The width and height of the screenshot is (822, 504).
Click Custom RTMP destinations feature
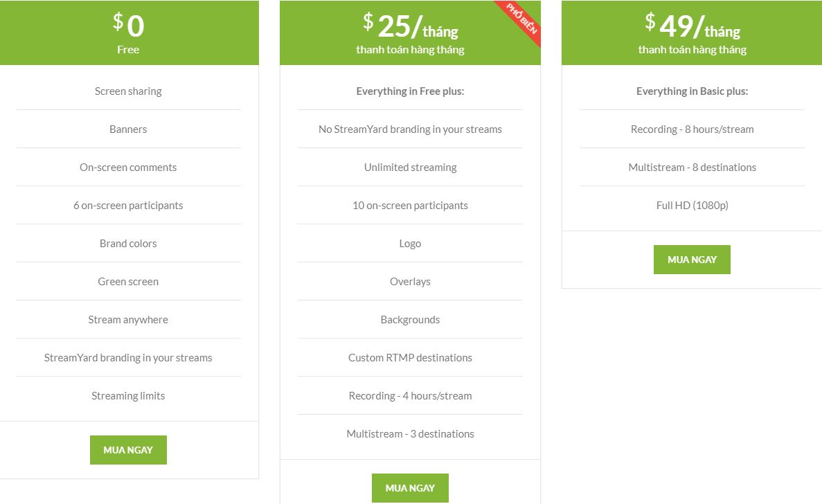tap(410, 357)
